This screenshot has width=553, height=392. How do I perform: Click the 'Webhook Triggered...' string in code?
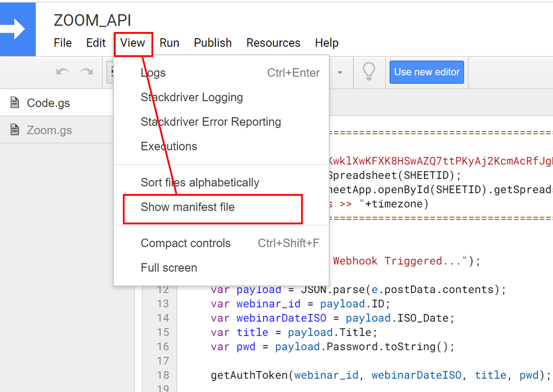click(400, 261)
